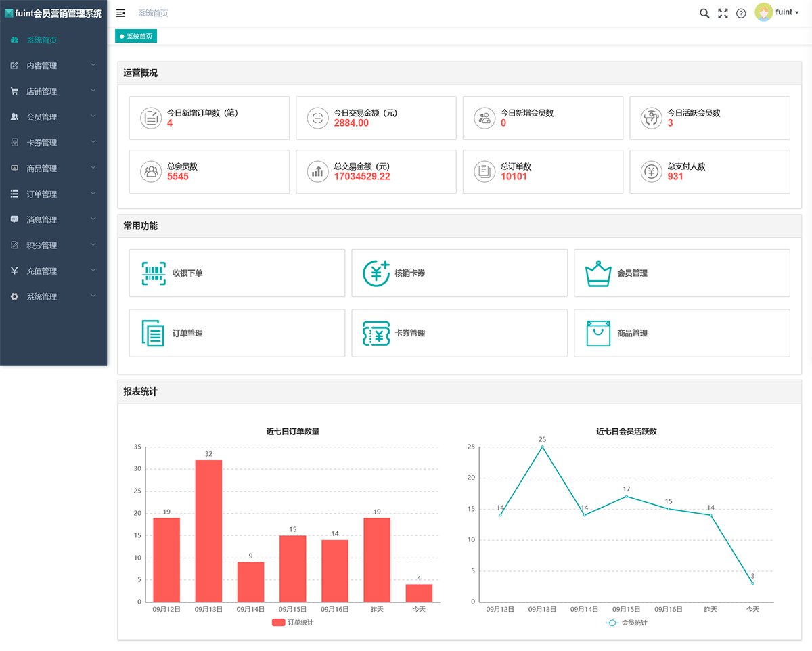Click the fuint avatar thumbnail image
This screenshot has height=651, width=812.
pyautogui.click(x=764, y=12)
